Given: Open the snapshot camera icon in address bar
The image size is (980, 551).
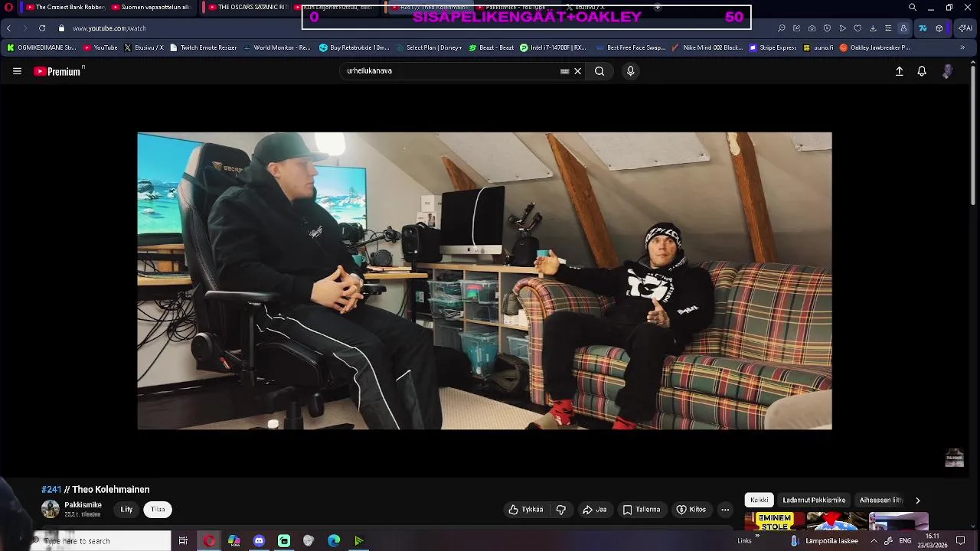Looking at the screenshot, I should [812, 28].
